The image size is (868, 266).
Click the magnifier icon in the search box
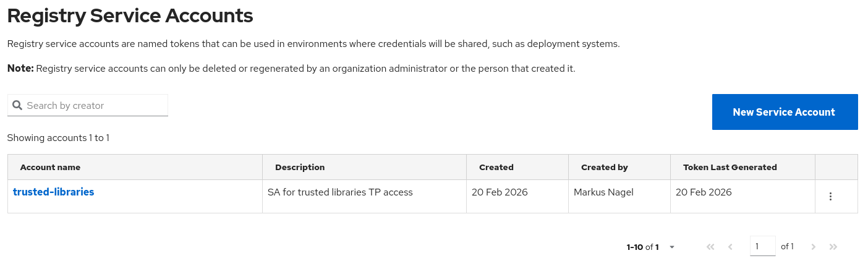click(17, 106)
